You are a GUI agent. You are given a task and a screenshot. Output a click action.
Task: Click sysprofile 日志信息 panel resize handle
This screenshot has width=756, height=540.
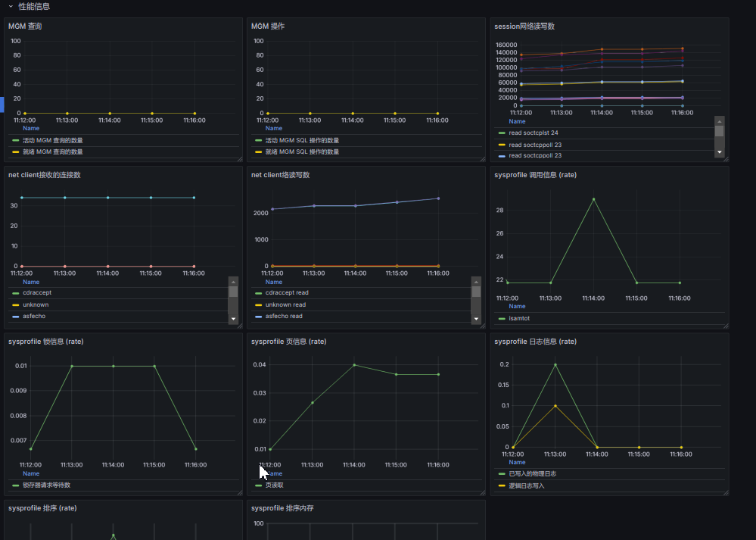click(726, 493)
